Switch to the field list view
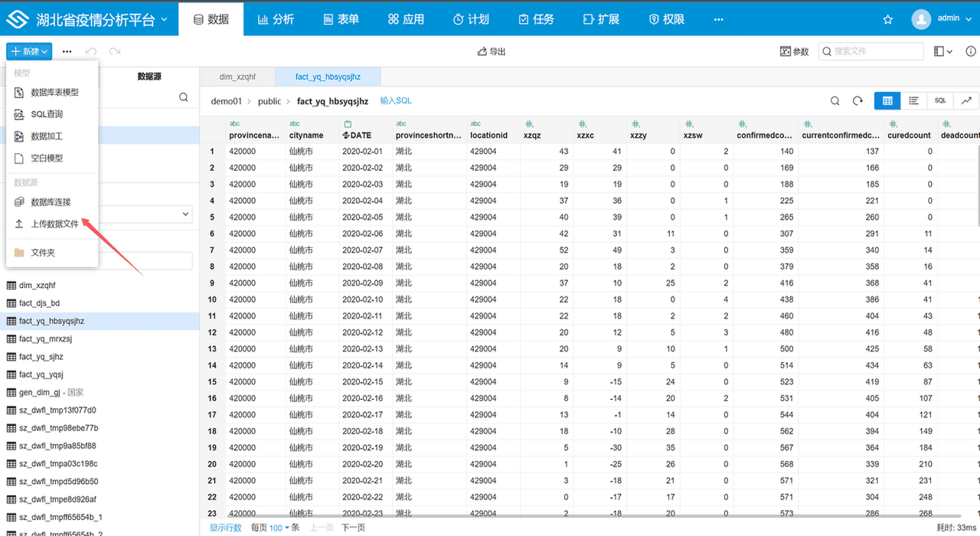Viewport: 980px width, 536px height. click(x=913, y=100)
